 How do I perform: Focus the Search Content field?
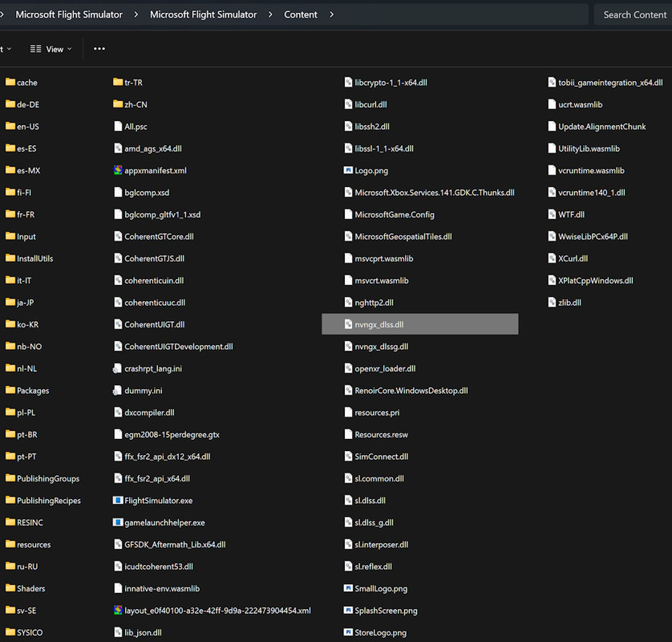pos(633,14)
